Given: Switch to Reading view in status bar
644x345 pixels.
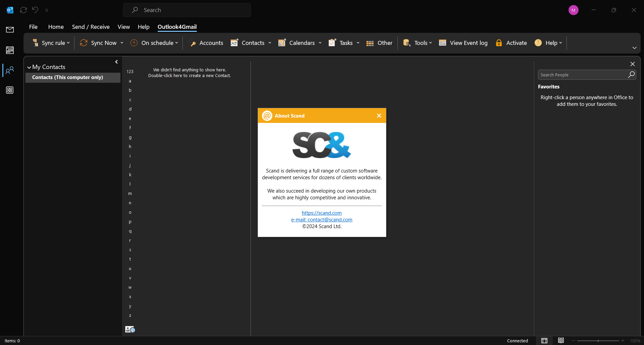Looking at the screenshot, I should pyautogui.click(x=561, y=341).
